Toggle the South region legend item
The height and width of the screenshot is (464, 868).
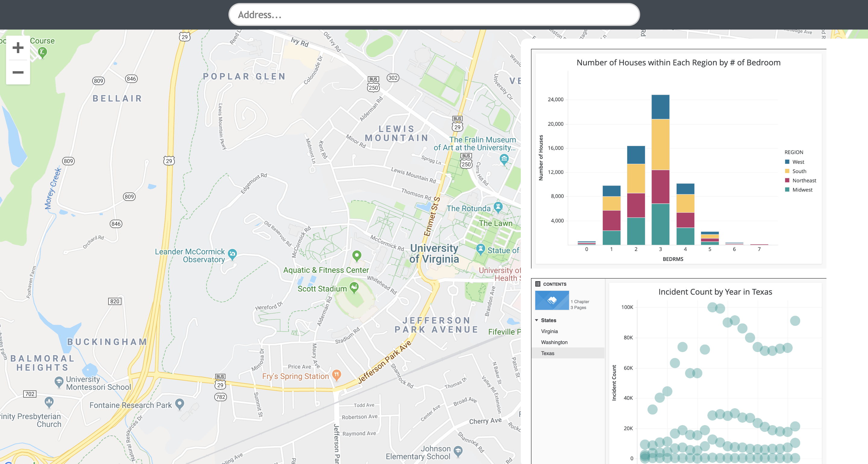point(799,171)
